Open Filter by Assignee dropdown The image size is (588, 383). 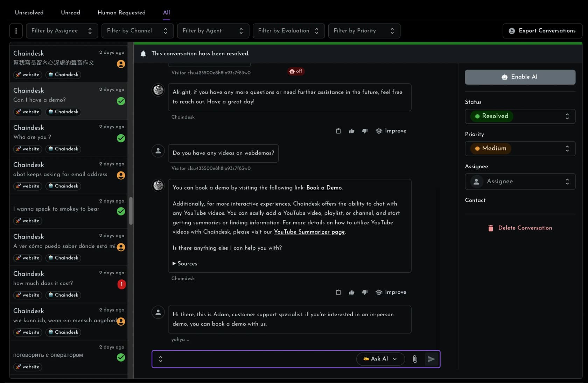62,31
